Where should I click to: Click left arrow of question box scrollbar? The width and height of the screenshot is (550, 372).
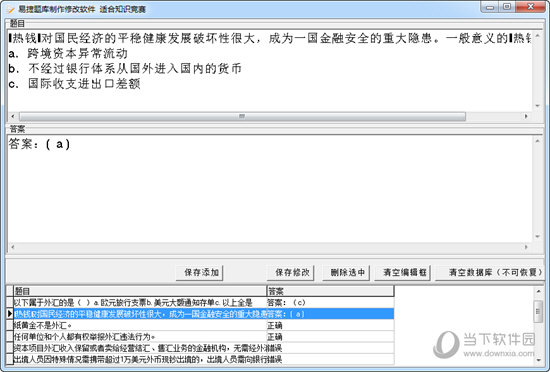[x=13, y=116]
